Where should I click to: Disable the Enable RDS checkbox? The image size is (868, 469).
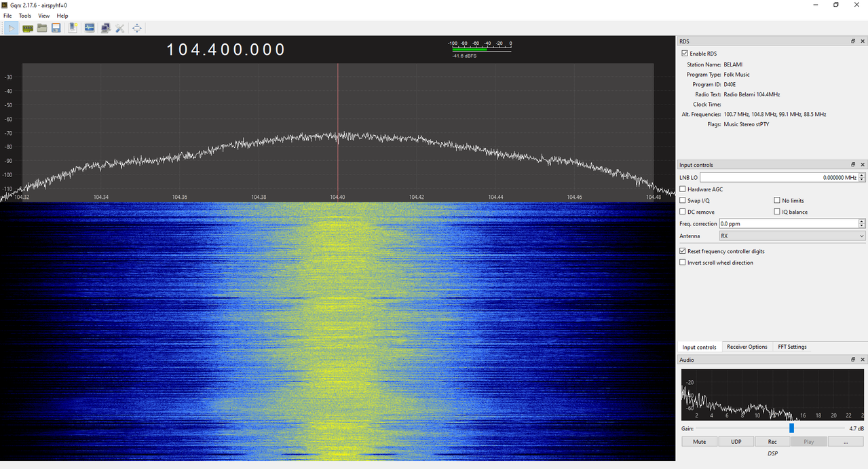[685, 54]
